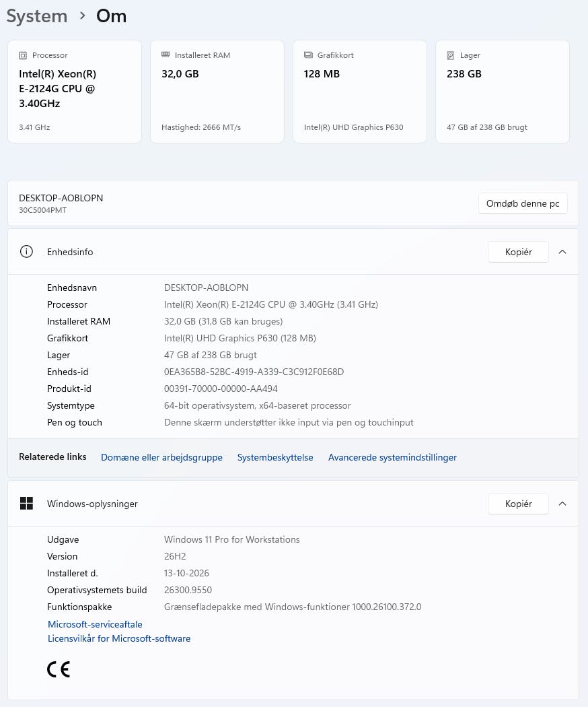The width and height of the screenshot is (588, 707).
Task: Open the Microsoft-serviceaftale link
Action: pyautogui.click(x=95, y=624)
